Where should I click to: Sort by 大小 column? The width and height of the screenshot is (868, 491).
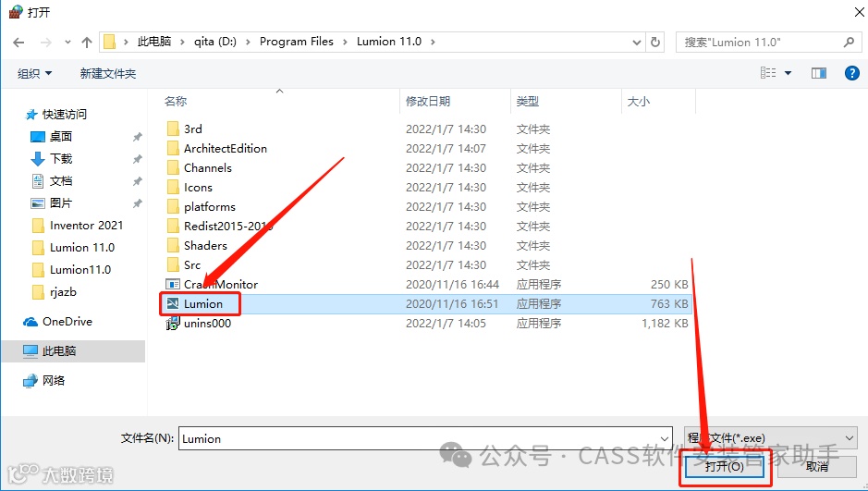point(638,102)
